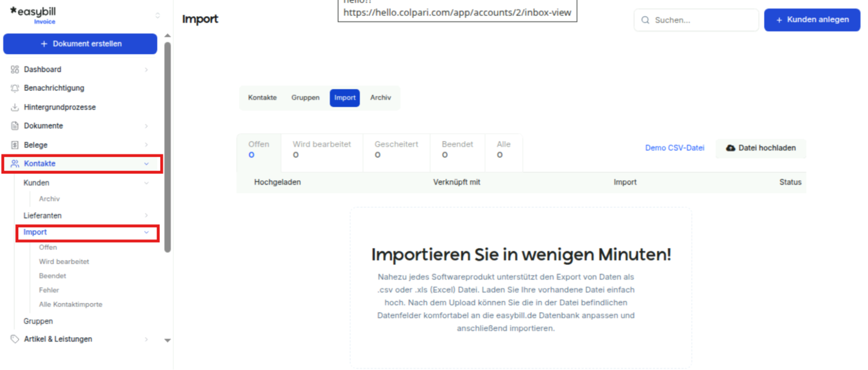Image resolution: width=868 pixels, height=370 pixels.
Task: Open Wird bearbeitet in the sidebar
Action: click(x=64, y=261)
